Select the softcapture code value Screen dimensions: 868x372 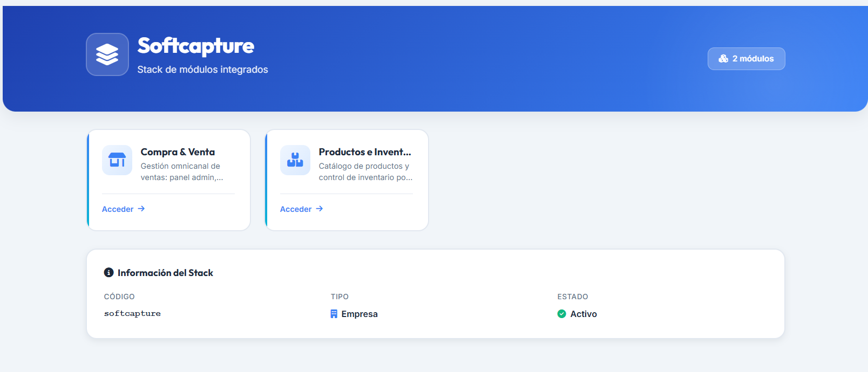click(132, 314)
